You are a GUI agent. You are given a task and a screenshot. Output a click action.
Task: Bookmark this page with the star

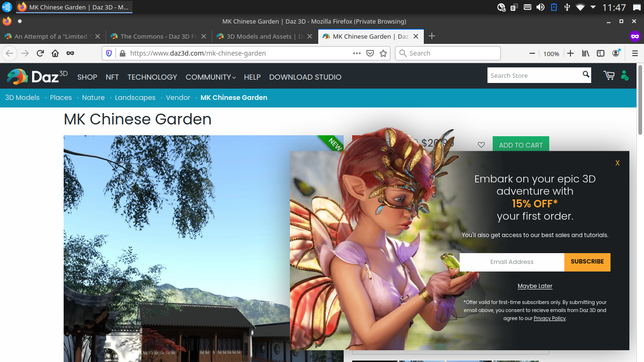[383, 53]
